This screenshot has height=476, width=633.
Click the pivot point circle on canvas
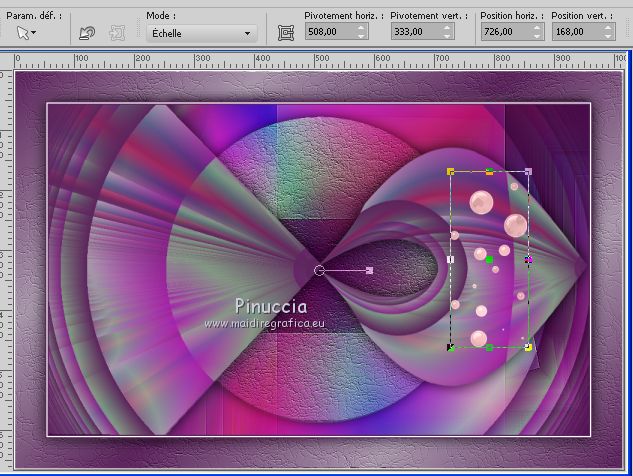coord(320,270)
